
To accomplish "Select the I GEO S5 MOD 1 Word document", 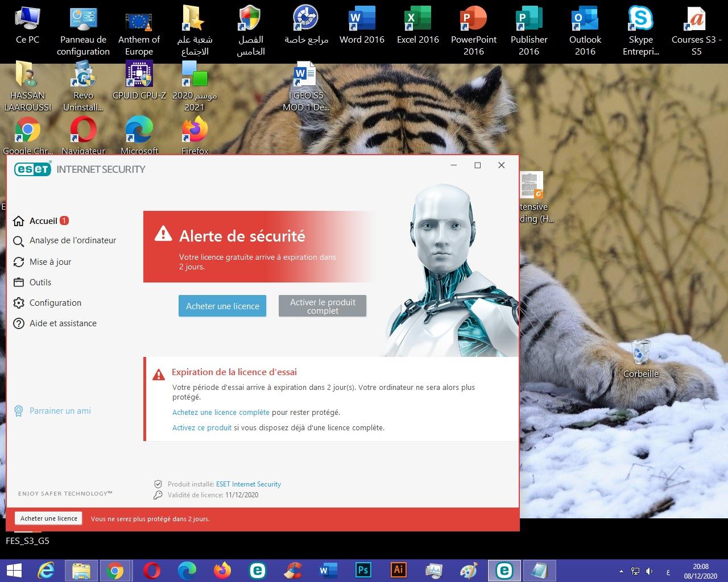I will pyautogui.click(x=306, y=86).
